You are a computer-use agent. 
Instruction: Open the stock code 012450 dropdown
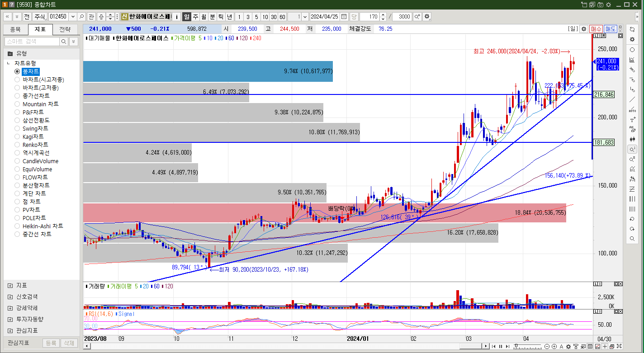(x=72, y=17)
